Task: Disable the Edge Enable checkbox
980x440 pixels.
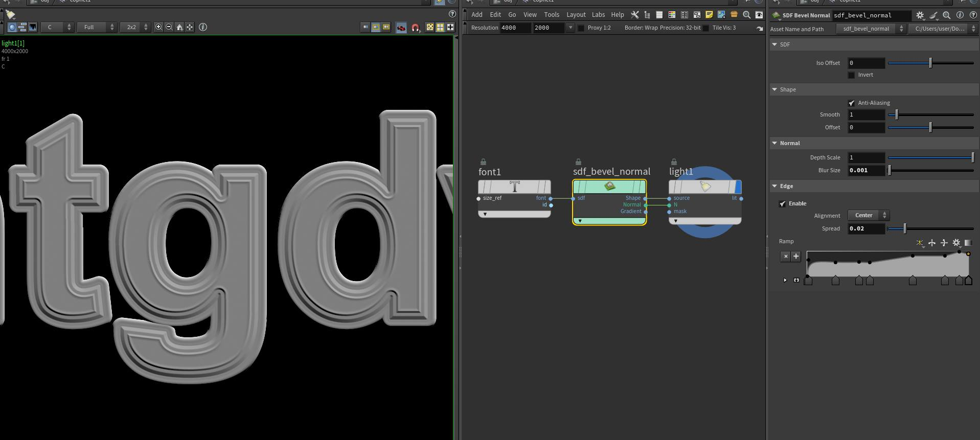Action: [x=782, y=204]
